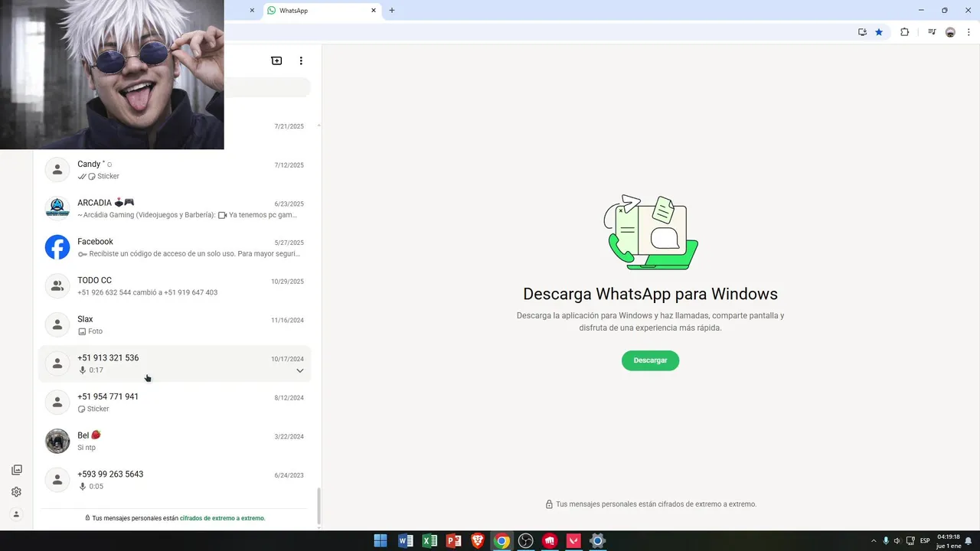
Task: Click avatar of +51 954 771 941
Action: point(57,403)
